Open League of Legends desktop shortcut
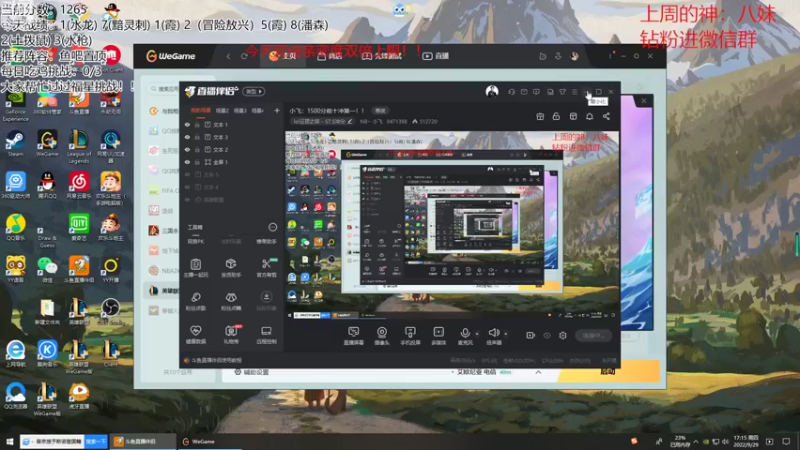The width and height of the screenshot is (800, 450). (x=79, y=145)
